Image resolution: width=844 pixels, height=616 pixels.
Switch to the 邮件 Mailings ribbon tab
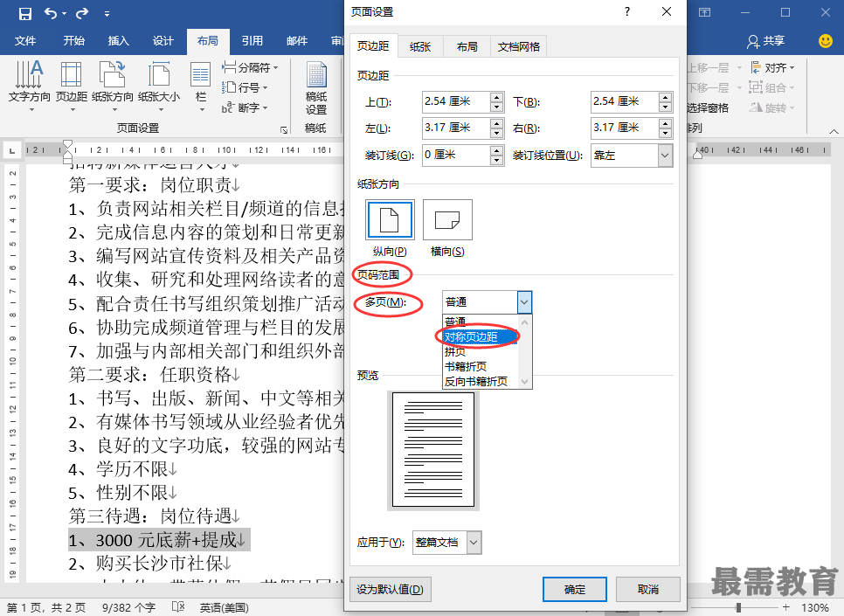tap(296, 41)
